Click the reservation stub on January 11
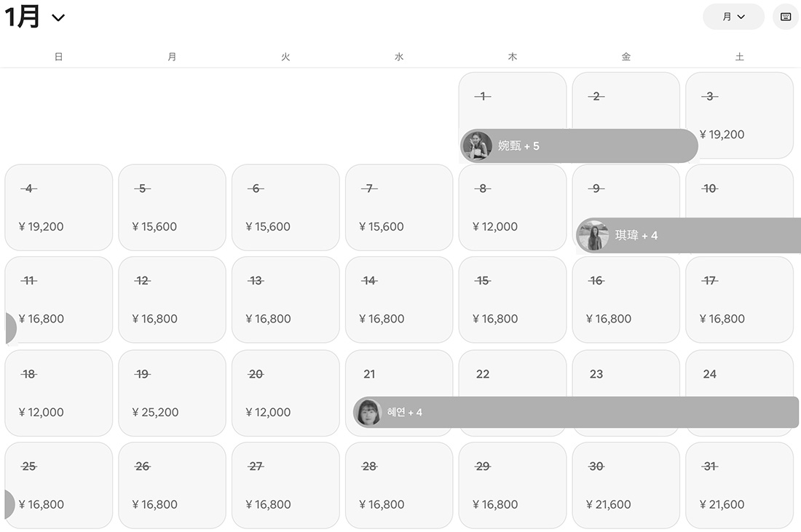 pos(9,329)
